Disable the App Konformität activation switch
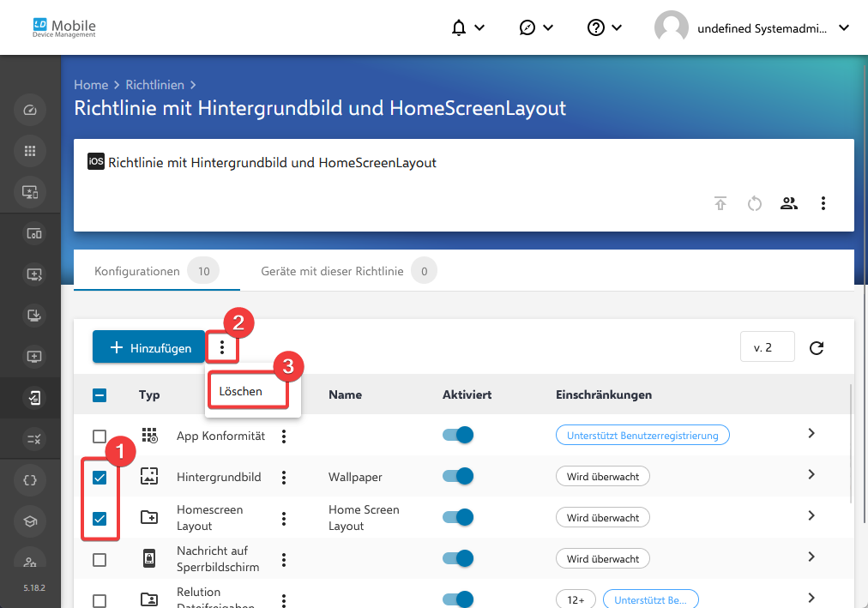The image size is (868, 608). tap(458, 435)
